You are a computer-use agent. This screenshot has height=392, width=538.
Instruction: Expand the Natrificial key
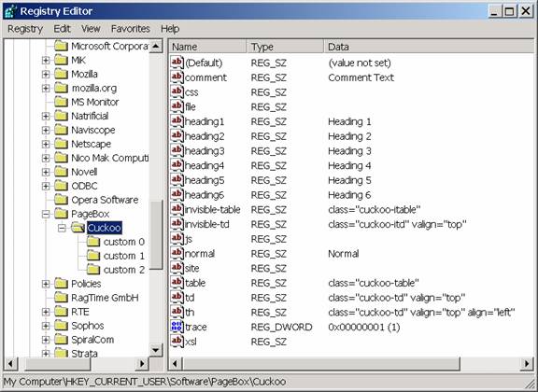[x=46, y=117]
